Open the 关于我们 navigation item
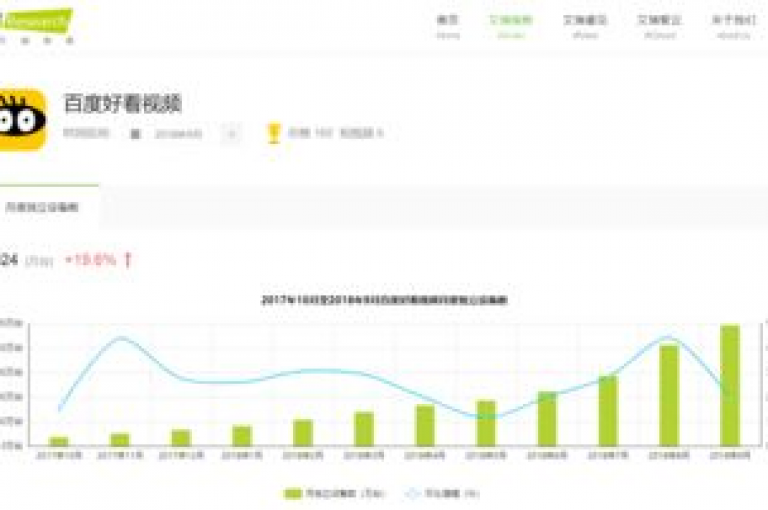Screen dimensions: 768x510 click(x=733, y=26)
